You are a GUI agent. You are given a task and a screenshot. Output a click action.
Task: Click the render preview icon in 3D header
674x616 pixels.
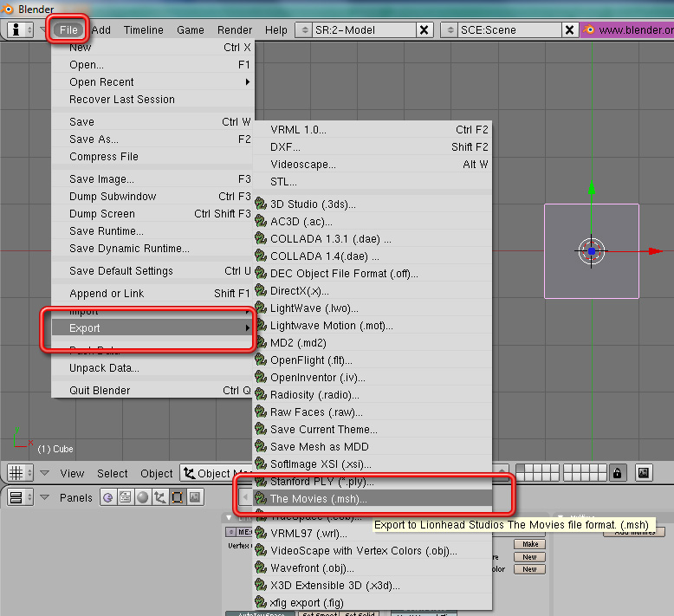[644, 473]
